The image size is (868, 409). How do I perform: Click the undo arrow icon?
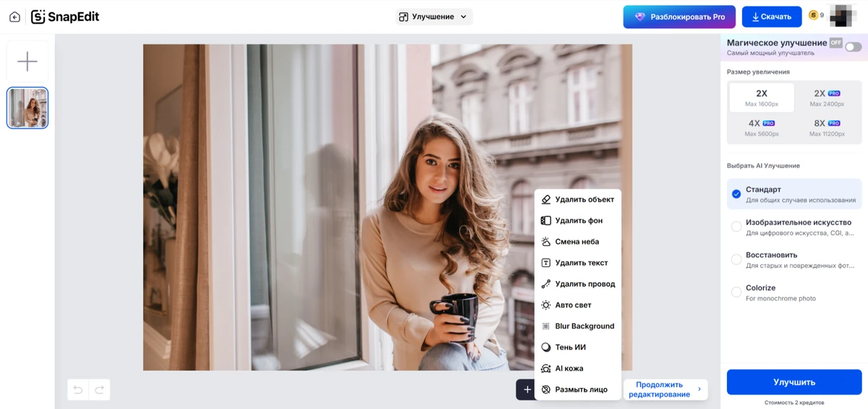[78, 390]
